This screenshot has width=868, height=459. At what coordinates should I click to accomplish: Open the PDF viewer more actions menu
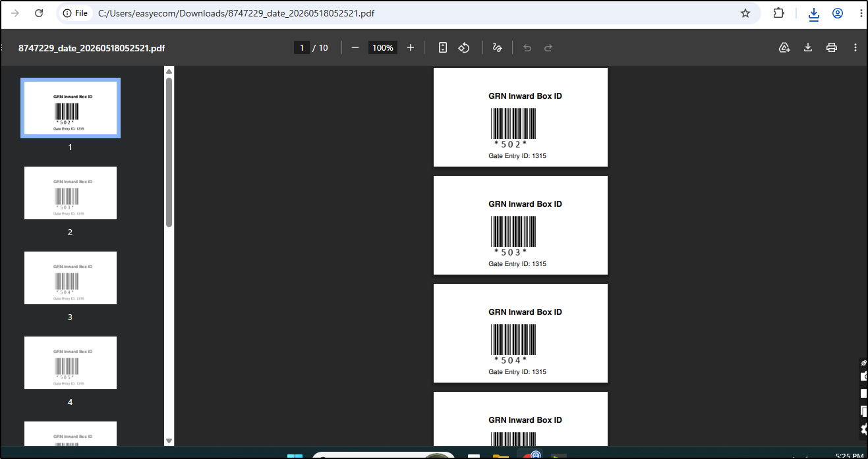coord(855,47)
